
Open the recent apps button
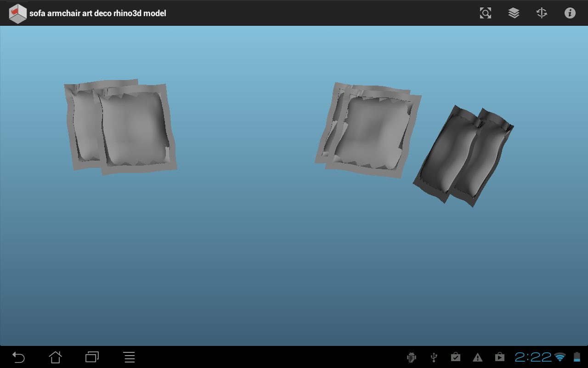tap(92, 357)
